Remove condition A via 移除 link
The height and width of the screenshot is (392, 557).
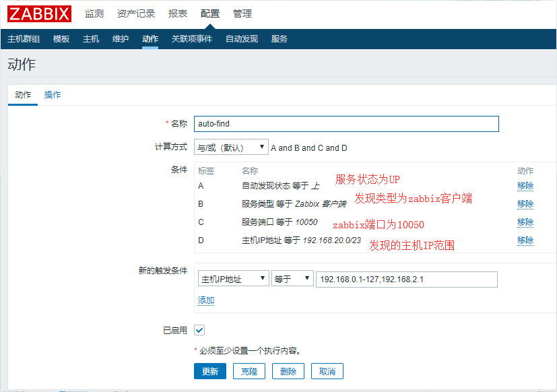pos(525,186)
